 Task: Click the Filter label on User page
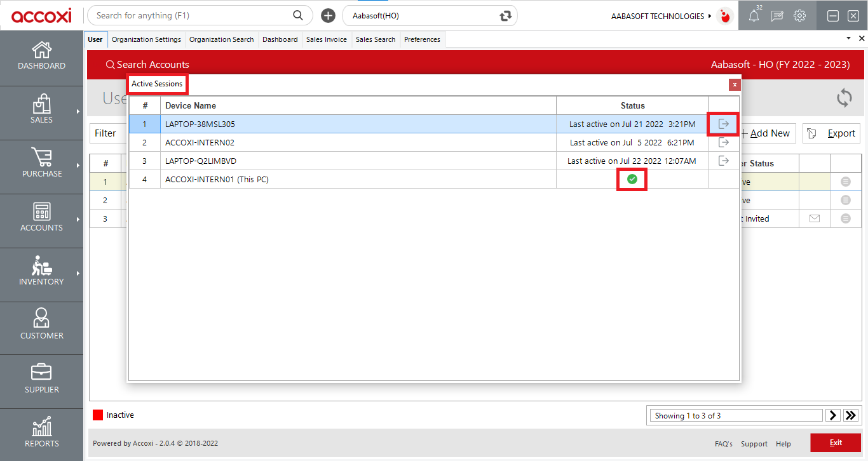(105, 133)
